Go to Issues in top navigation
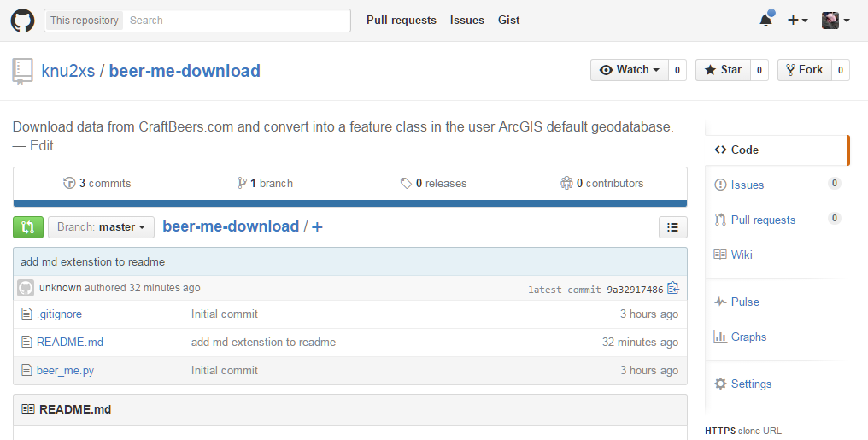Viewport: 868px width, 440px height. pos(466,20)
